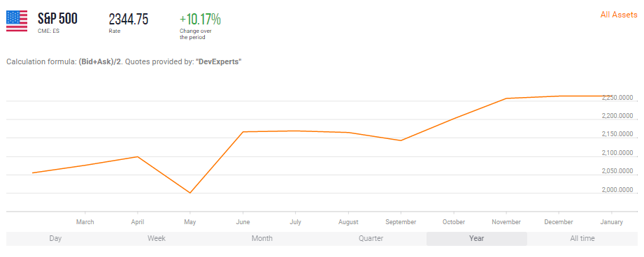Image resolution: width=644 pixels, height=257 pixels.
Task: Switch chart period to Day
Action: coord(55,239)
